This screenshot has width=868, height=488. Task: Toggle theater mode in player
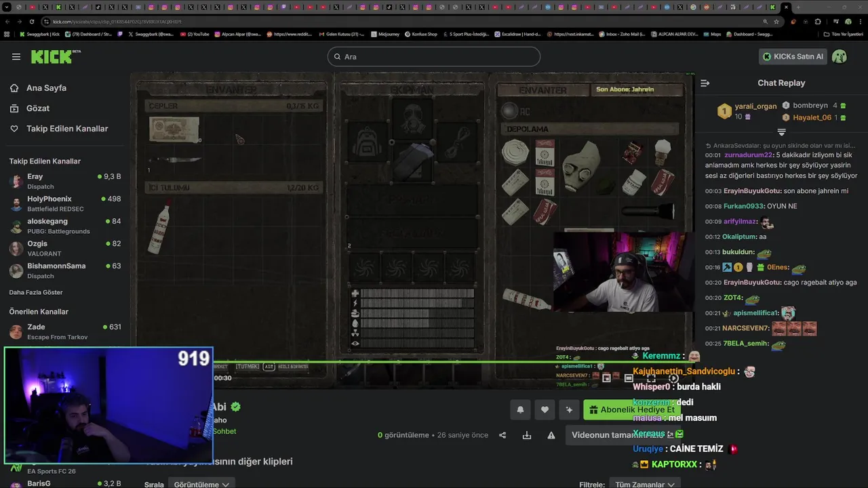629,378
